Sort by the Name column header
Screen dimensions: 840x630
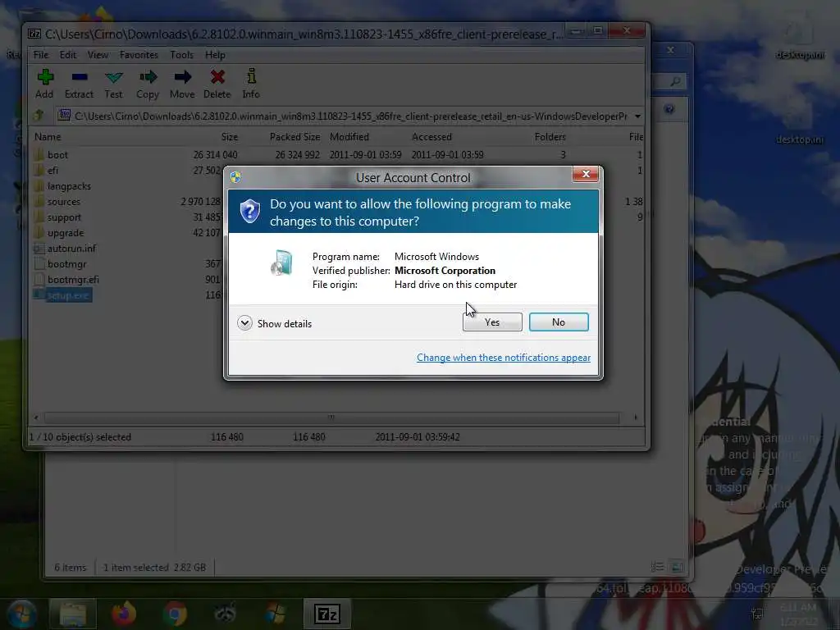[x=48, y=137]
